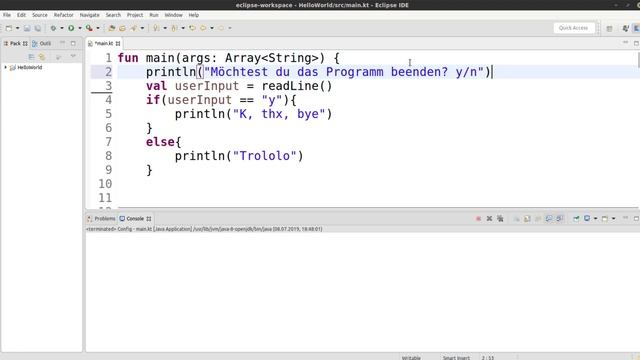
Task: Click Collapse All in Package Explorer
Action: 31,57
